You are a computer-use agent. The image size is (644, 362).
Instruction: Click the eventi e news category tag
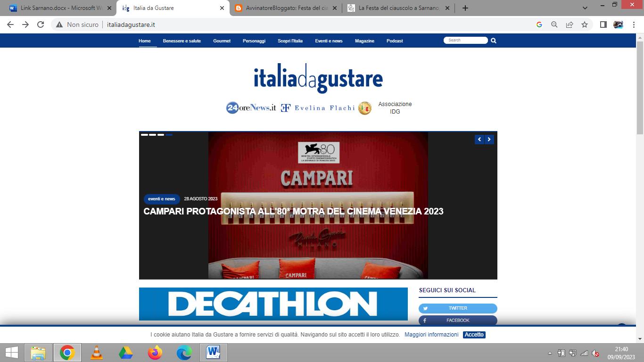162,199
